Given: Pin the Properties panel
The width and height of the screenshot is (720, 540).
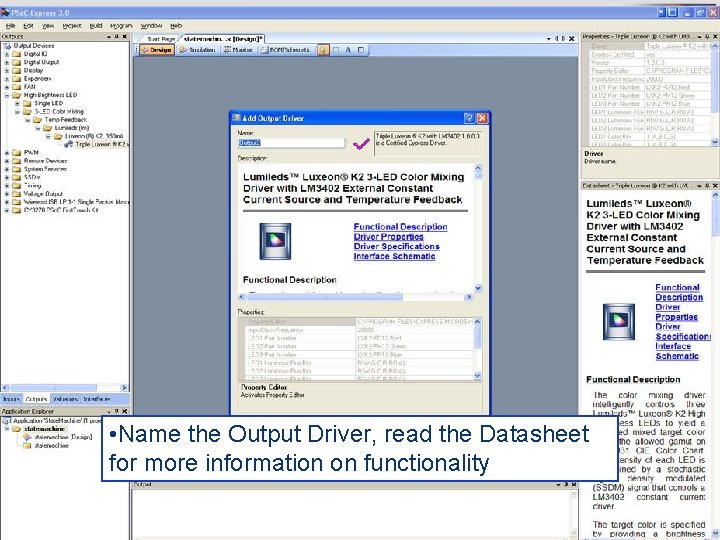Looking at the screenshot, I should pos(707,36).
